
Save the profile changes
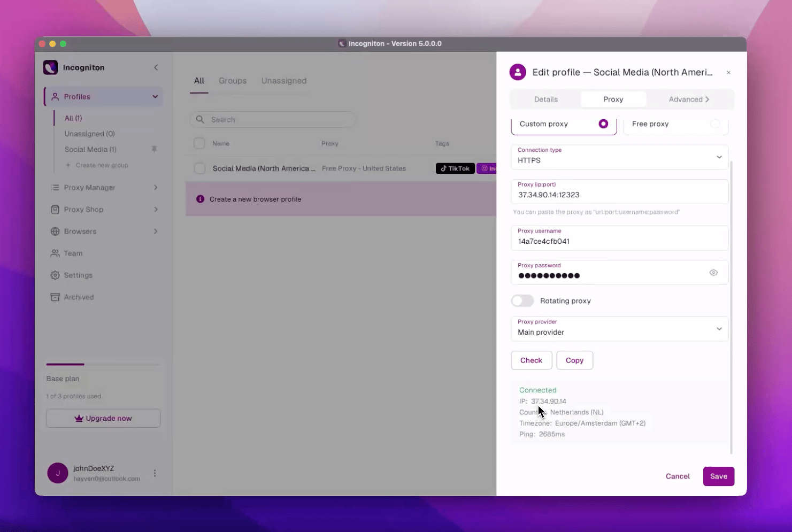click(x=719, y=476)
